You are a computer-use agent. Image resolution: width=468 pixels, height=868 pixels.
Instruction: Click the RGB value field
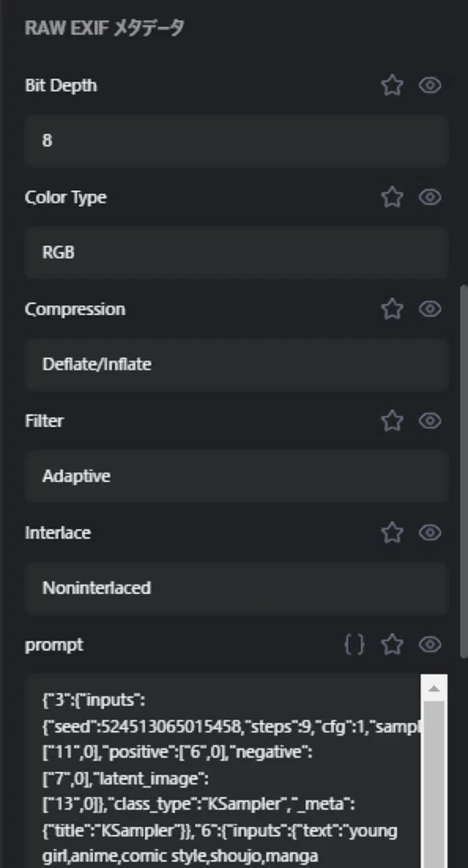[x=236, y=252]
